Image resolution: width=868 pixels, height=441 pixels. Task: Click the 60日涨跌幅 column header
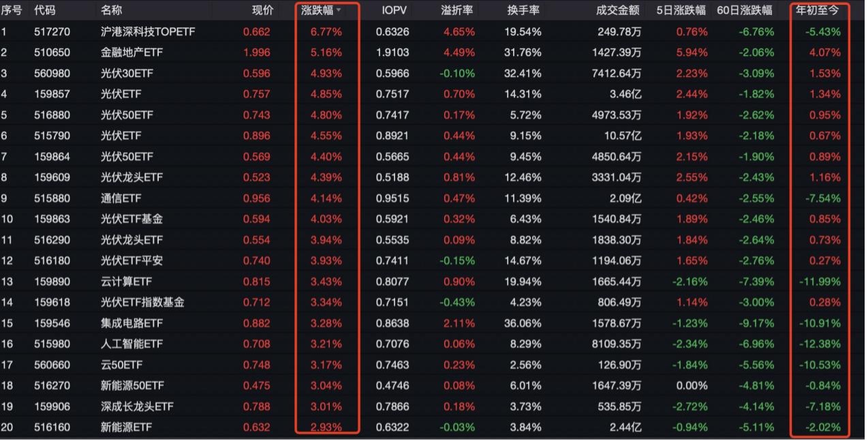[x=745, y=10]
